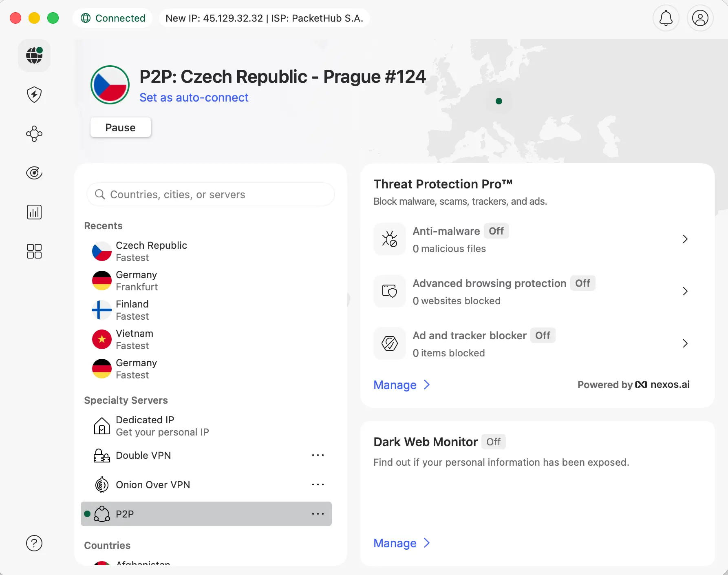The width and height of the screenshot is (728, 575).
Task: Expand Anti-malware settings via the chevron
Action: pyautogui.click(x=685, y=239)
